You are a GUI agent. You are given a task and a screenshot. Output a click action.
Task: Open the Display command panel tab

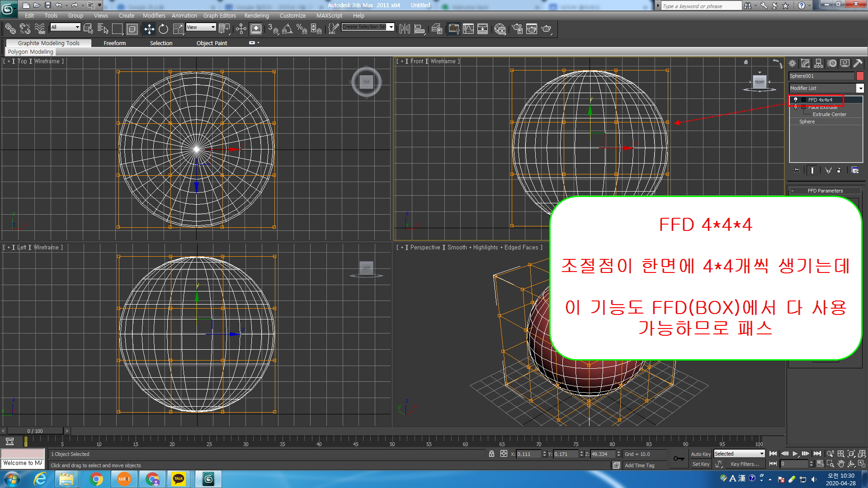[x=844, y=63]
